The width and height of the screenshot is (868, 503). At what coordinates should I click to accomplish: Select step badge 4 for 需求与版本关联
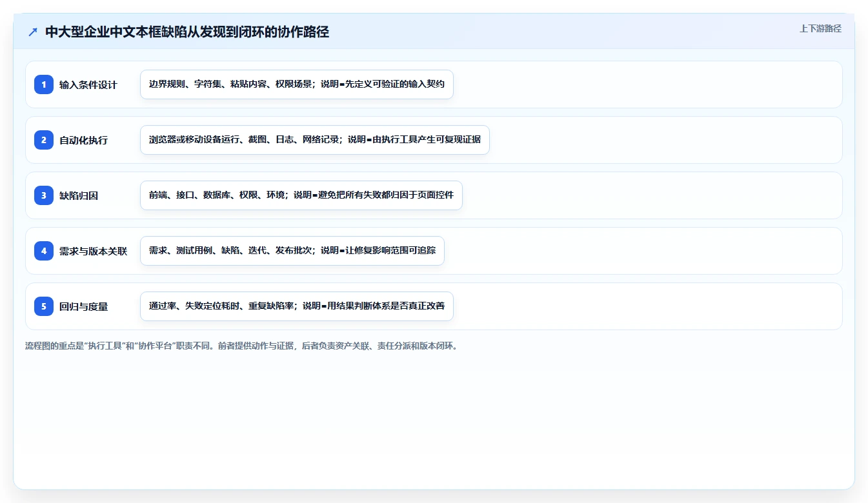(x=44, y=251)
